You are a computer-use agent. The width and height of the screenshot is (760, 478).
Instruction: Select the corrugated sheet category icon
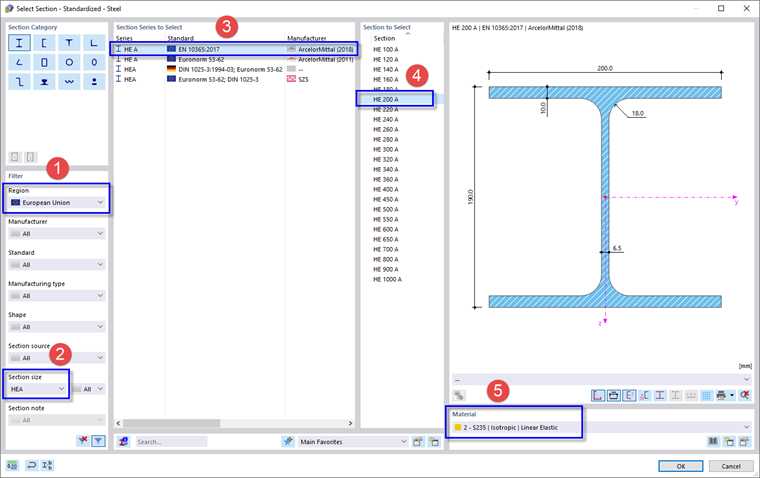(69, 81)
